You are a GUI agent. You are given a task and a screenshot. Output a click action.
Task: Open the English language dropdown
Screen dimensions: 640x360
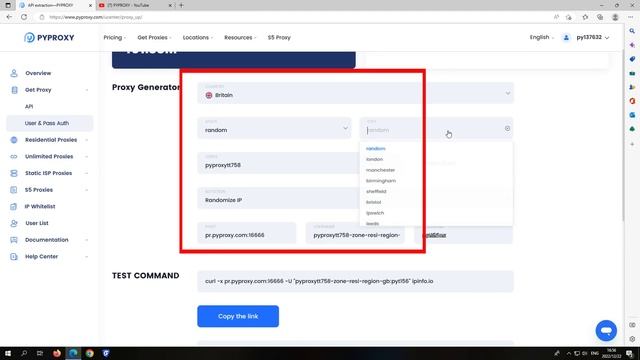542,37
